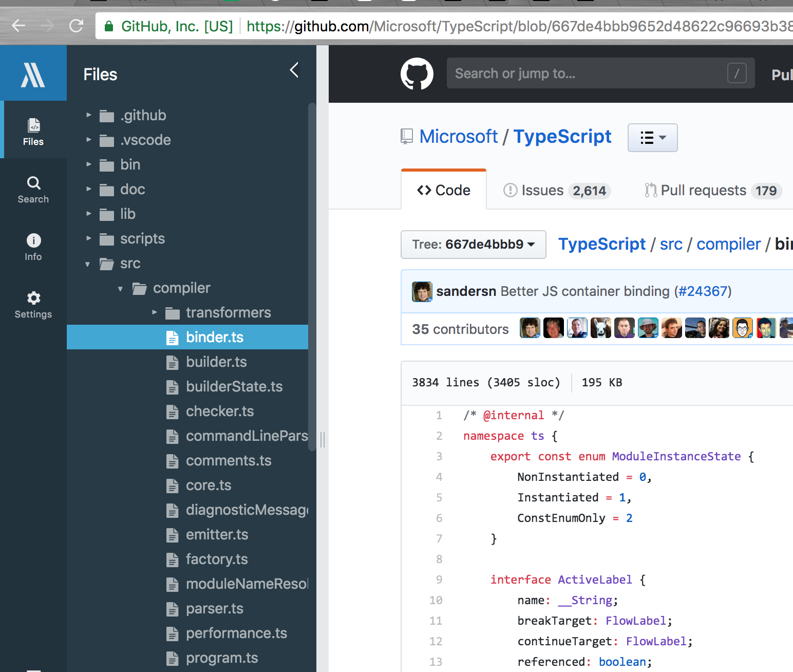The image size is (793, 672).
Task: Select the Code tab
Action: point(444,190)
